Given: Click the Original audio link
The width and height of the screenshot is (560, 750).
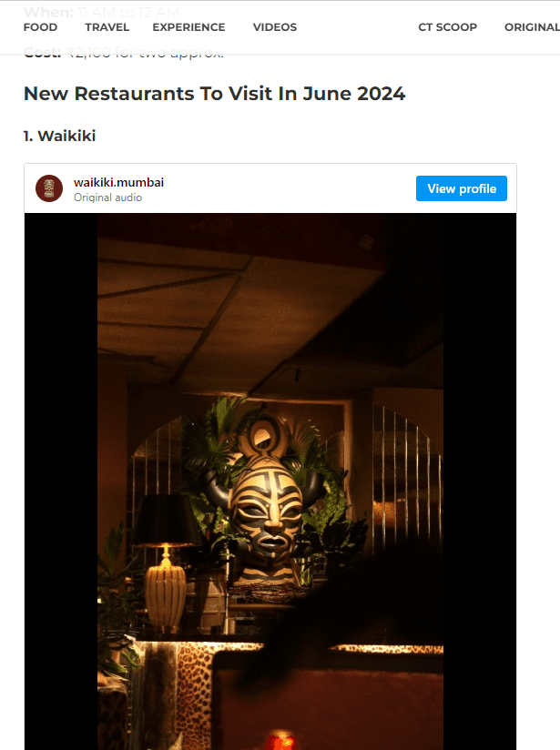Looking at the screenshot, I should pyautogui.click(x=107, y=198).
